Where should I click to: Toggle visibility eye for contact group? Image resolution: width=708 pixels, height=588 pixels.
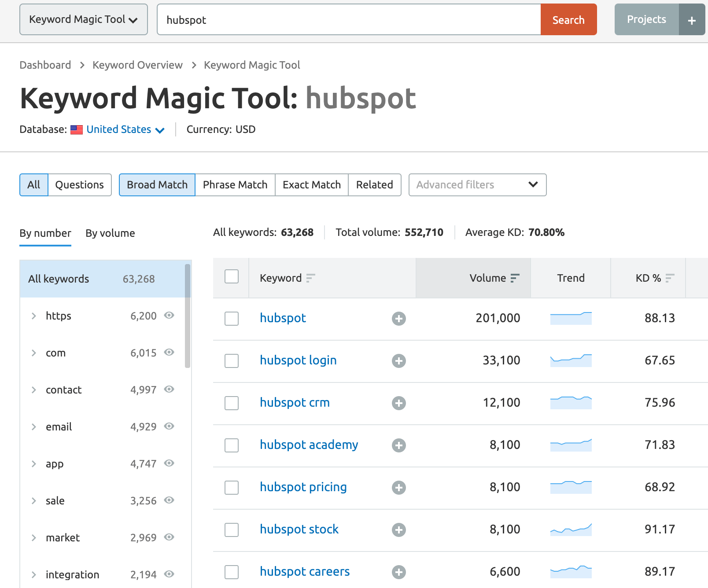[169, 389]
